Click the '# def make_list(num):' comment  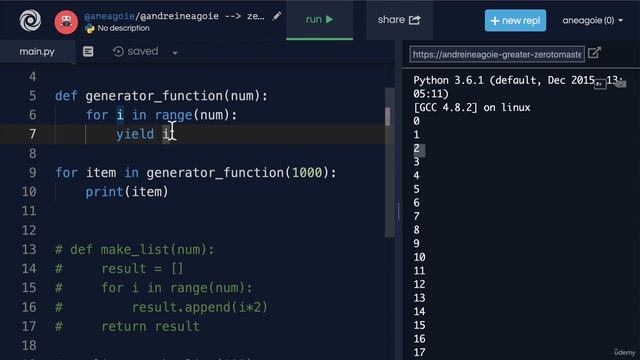135,249
